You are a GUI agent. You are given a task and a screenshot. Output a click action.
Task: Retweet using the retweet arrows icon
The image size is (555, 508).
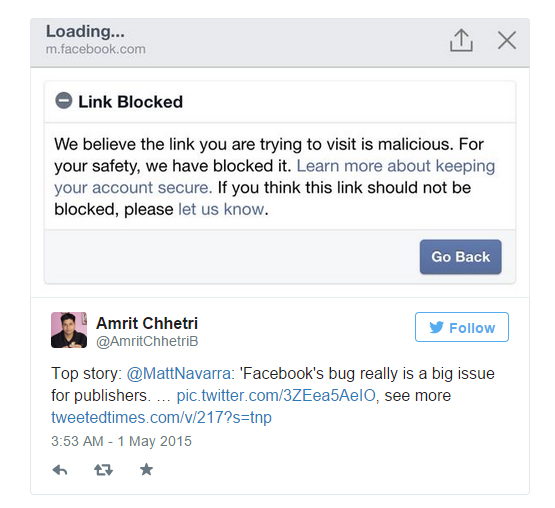click(103, 470)
